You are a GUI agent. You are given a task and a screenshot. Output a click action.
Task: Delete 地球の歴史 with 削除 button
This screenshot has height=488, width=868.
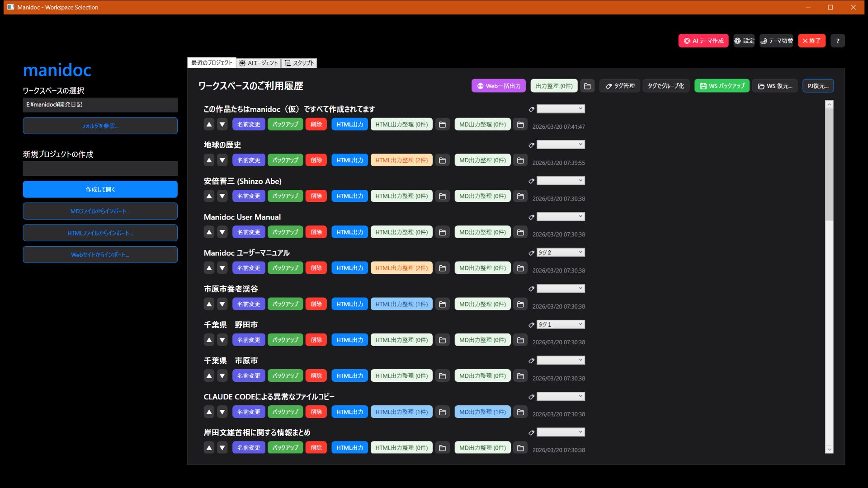tap(316, 160)
